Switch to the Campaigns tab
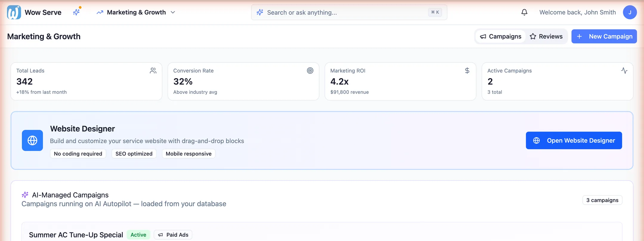The width and height of the screenshot is (644, 241). [x=501, y=36]
